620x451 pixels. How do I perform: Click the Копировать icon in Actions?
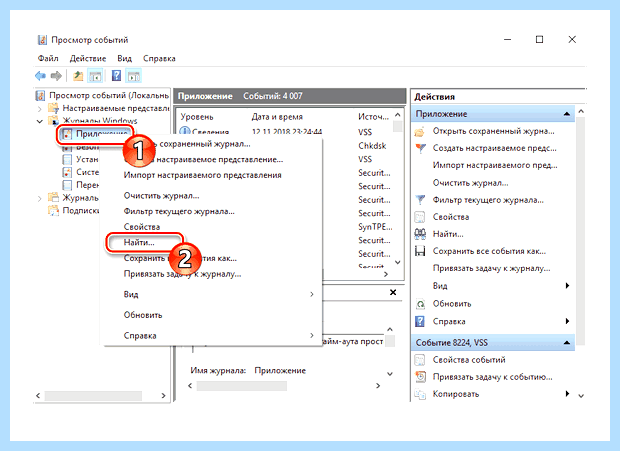click(420, 394)
